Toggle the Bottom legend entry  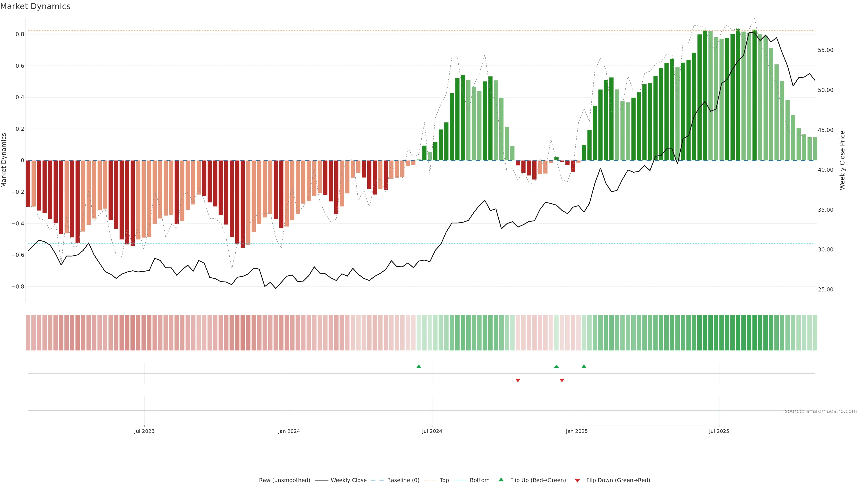pos(479,480)
